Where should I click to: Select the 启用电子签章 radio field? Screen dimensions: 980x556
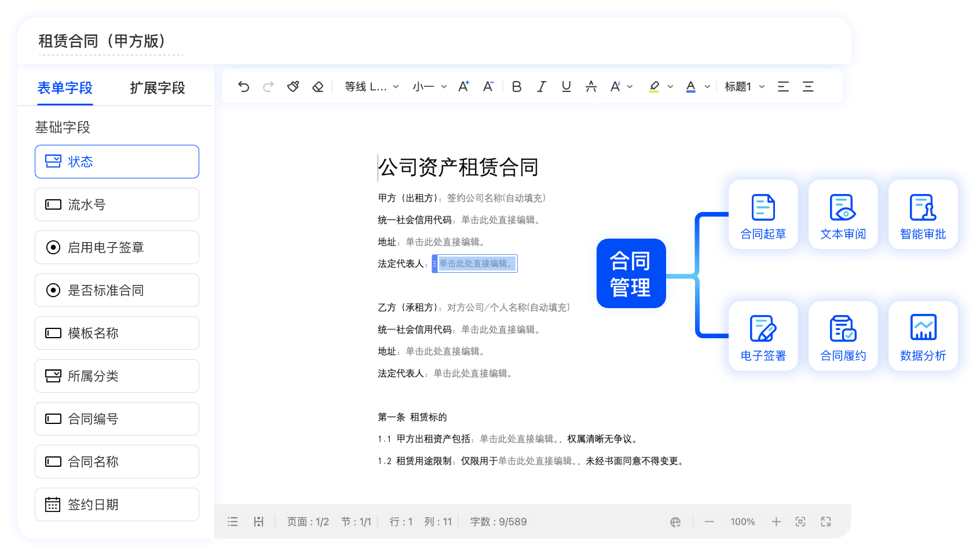click(117, 247)
